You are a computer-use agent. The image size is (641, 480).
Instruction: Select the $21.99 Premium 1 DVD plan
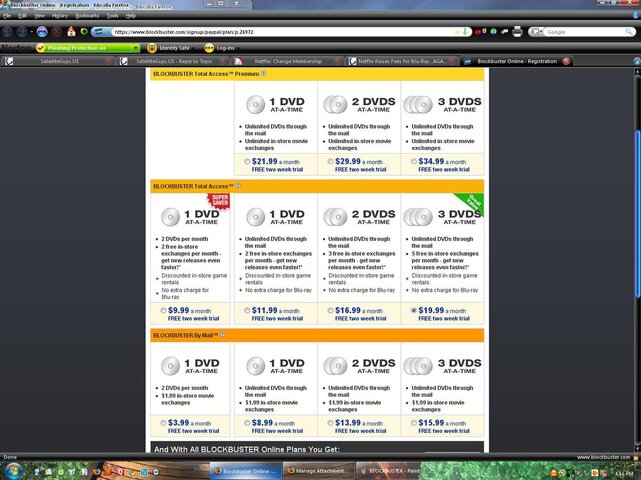[x=247, y=161]
